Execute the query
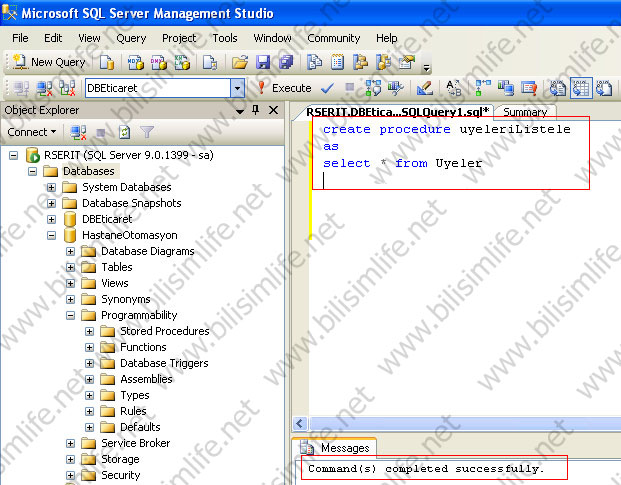The height and width of the screenshot is (485, 621). pyautogui.click(x=284, y=88)
